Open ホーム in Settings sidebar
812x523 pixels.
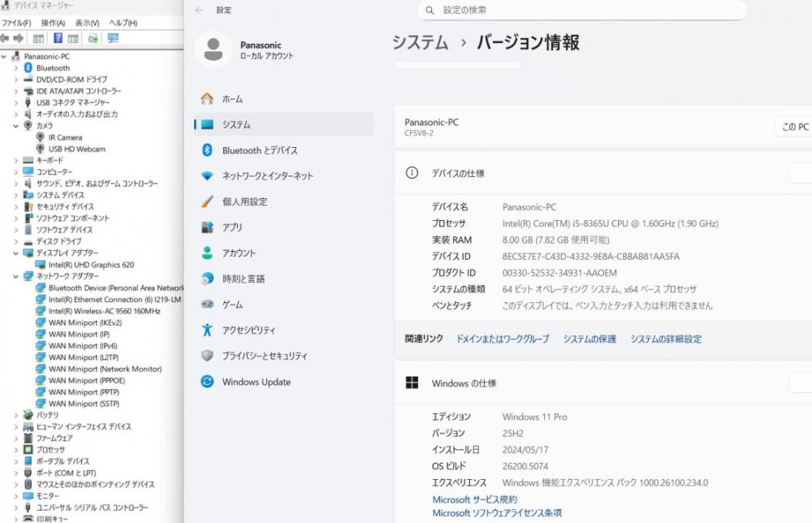tap(283, 99)
